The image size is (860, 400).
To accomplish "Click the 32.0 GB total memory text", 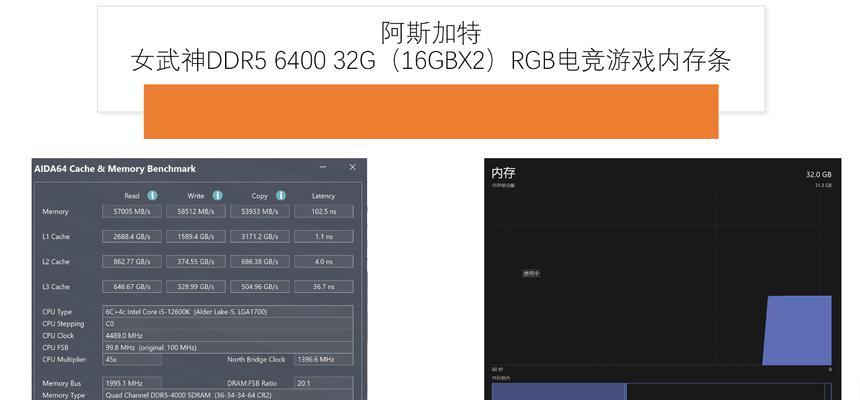I will 819,174.
